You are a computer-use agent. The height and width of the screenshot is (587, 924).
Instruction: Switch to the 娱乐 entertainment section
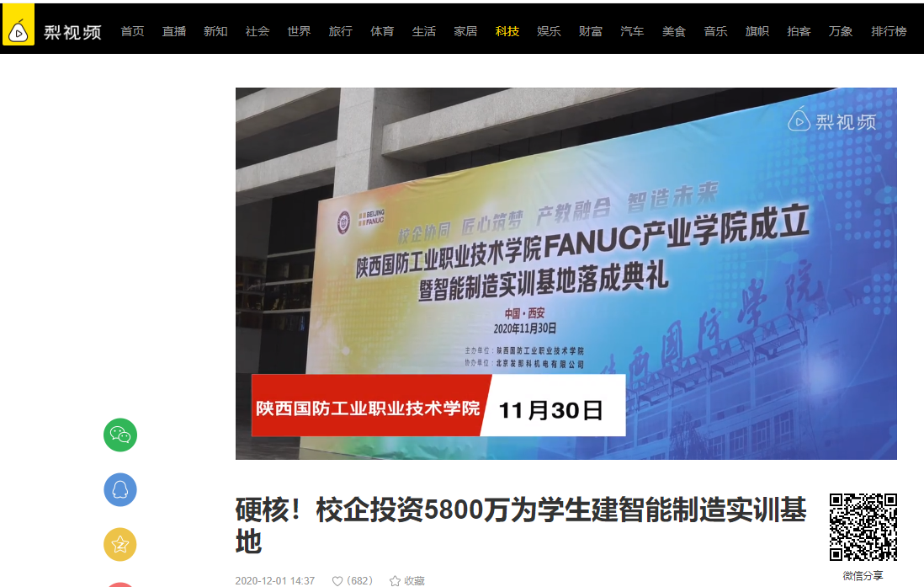[549, 31]
